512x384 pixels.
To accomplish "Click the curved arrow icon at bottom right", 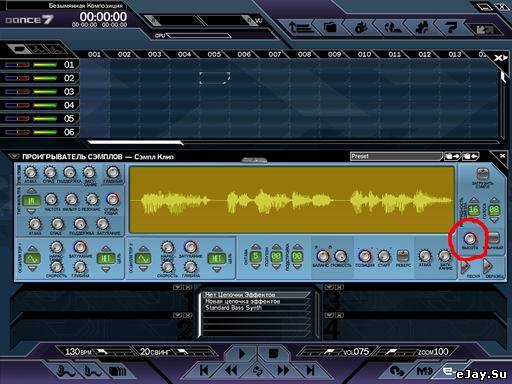I will 397,371.
